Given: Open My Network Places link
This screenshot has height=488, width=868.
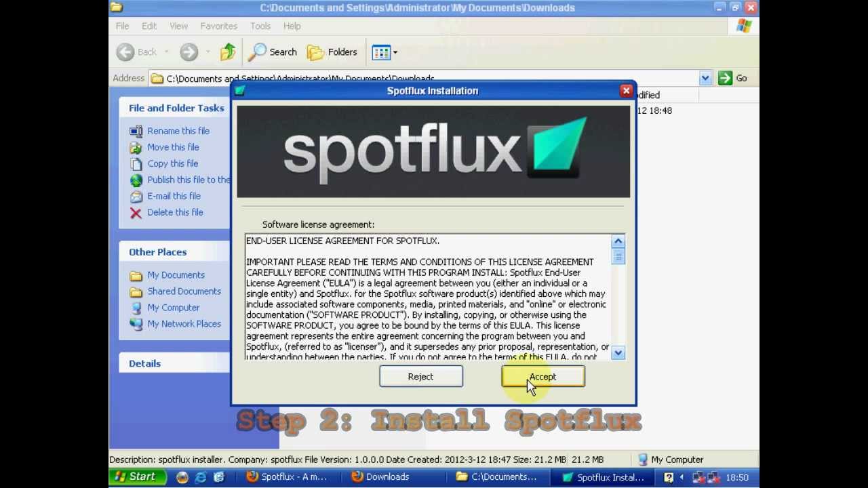Looking at the screenshot, I should 184,324.
